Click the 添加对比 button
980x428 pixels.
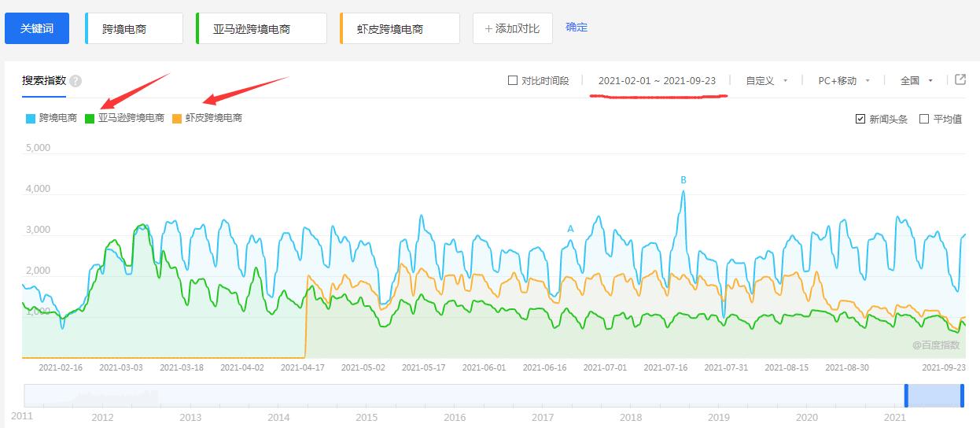tap(512, 28)
